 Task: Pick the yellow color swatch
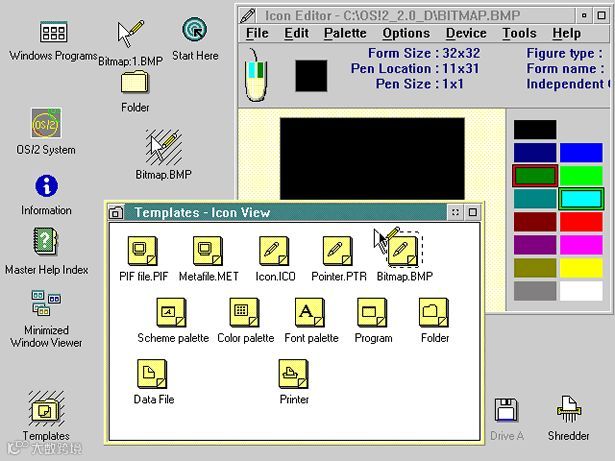(581, 268)
